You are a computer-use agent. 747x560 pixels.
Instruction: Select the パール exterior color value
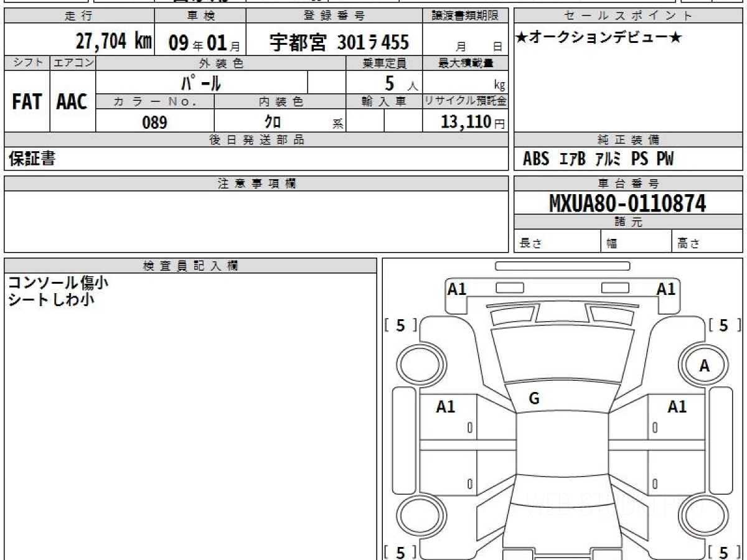tap(201, 83)
